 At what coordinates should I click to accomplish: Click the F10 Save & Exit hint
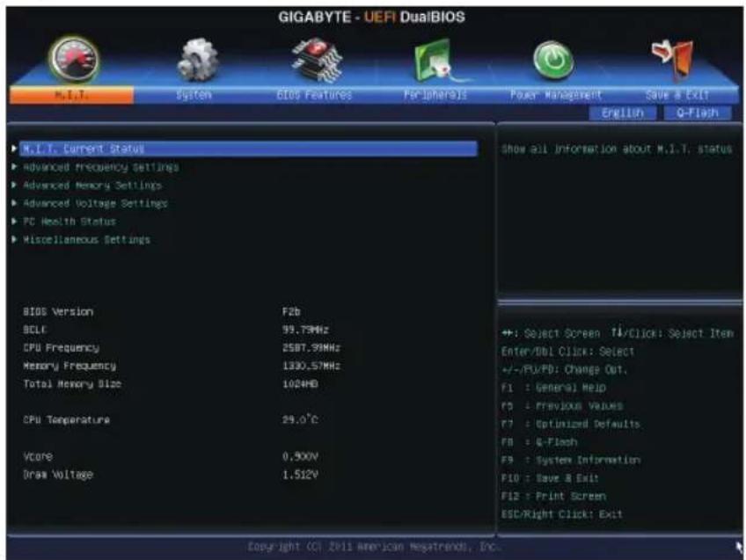click(x=550, y=478)
